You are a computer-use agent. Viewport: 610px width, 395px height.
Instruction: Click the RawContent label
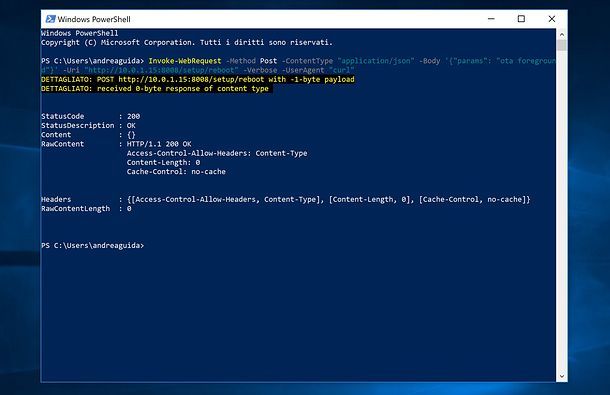63,144
